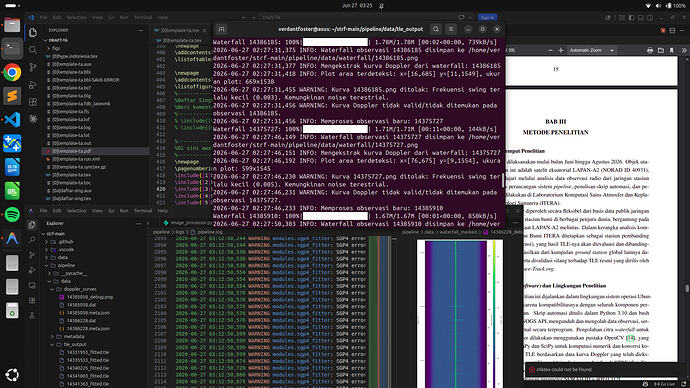The height and width of the screenshot is (388, 690).
Task: Open the terminal hamburger menu
Action: 451,29
